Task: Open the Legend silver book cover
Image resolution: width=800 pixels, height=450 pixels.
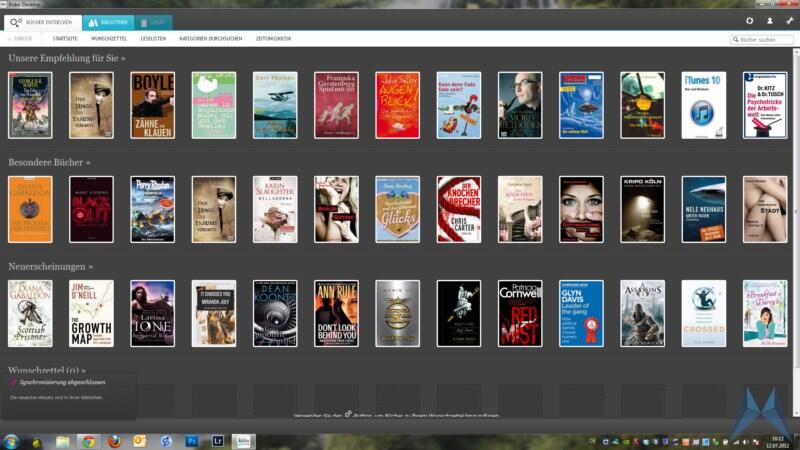Action: [x=397, y=313]
